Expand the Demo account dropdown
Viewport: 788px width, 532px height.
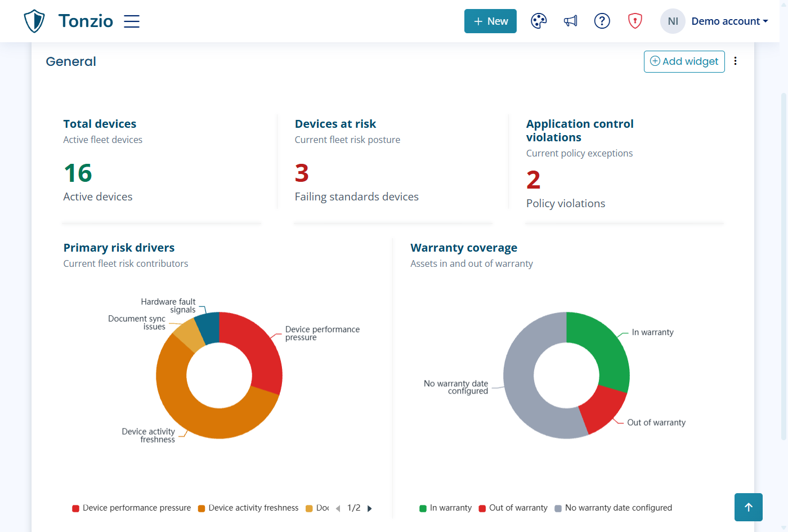pos(729,21)
